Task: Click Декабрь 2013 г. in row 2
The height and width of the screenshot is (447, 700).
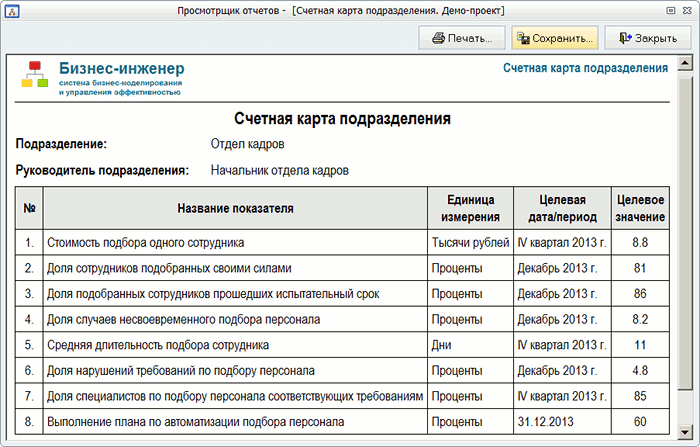Action: [x=562, y=268]
